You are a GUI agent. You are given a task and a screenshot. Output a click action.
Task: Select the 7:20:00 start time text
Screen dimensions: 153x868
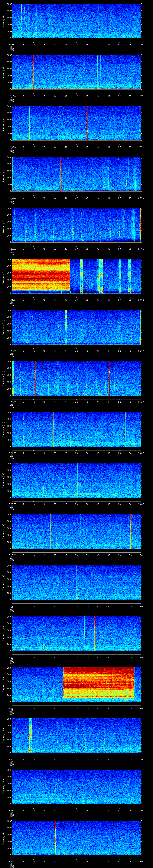[12, 249]
